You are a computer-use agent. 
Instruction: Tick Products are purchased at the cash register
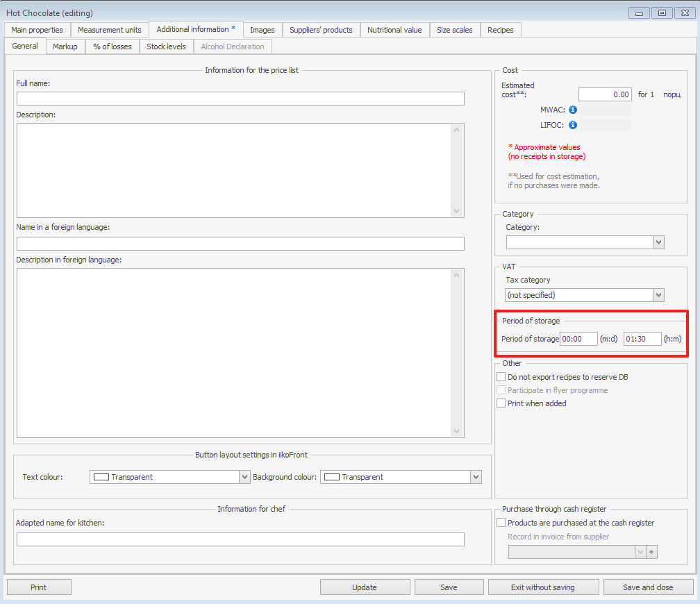[x=501, y=523]
